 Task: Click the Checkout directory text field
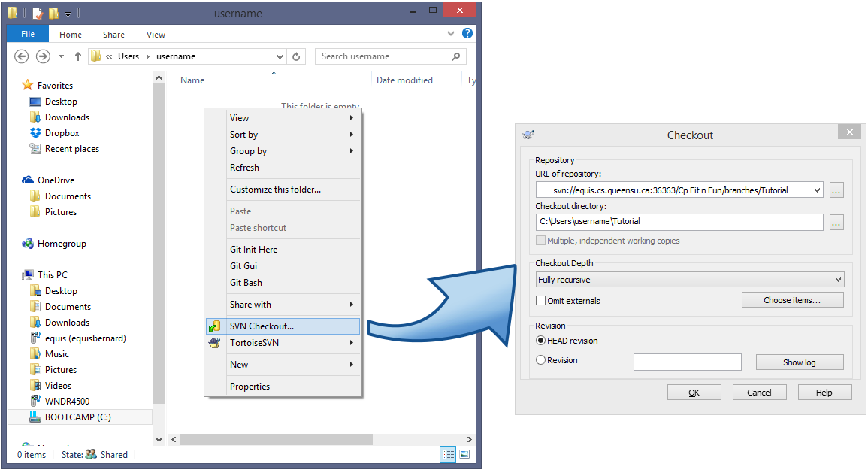point(679,222)
